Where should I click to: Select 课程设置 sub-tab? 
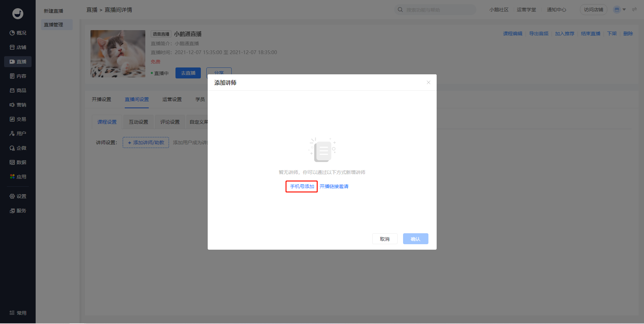point(107,122)
